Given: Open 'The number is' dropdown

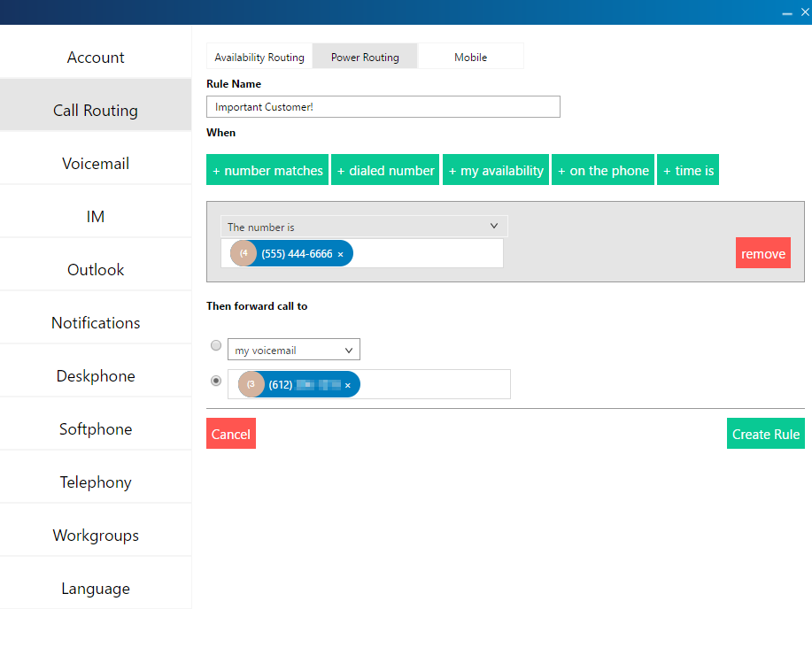Looking at the screenshot, I should click(x=364, y=227).
